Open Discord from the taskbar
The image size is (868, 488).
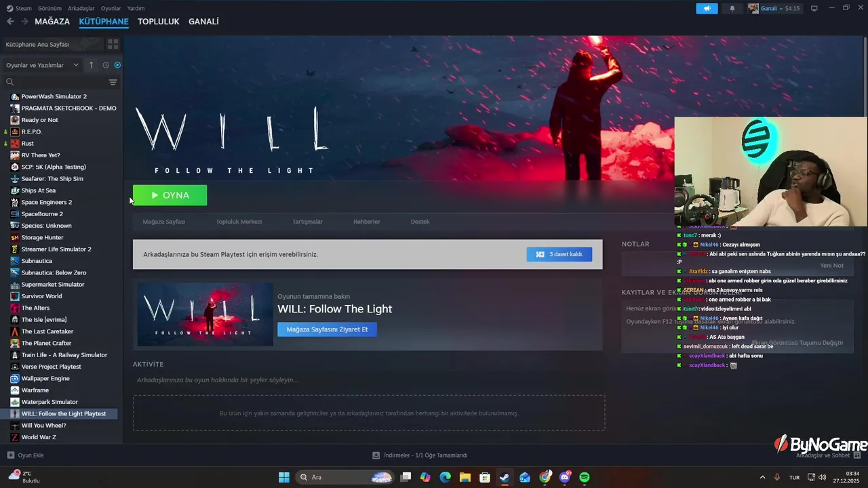coord(565,477)
